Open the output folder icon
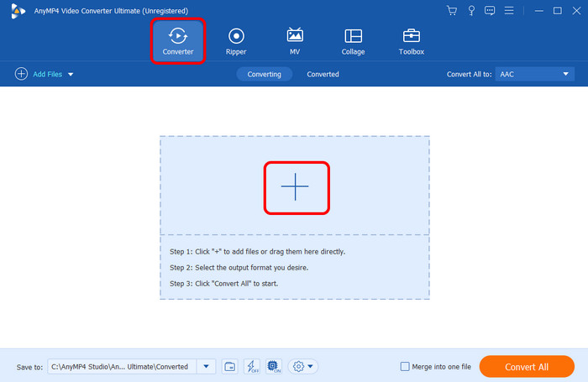588x382 pixels. (x=229, y=367)
